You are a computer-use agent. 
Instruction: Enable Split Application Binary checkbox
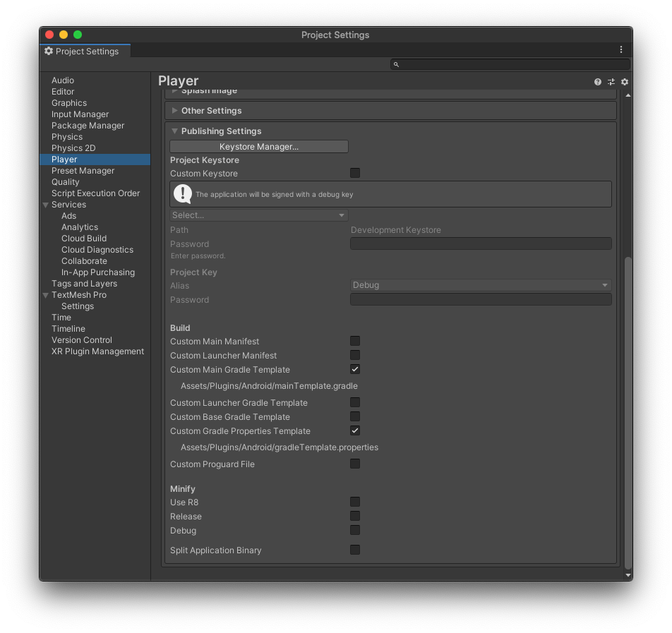coord(355,550)
